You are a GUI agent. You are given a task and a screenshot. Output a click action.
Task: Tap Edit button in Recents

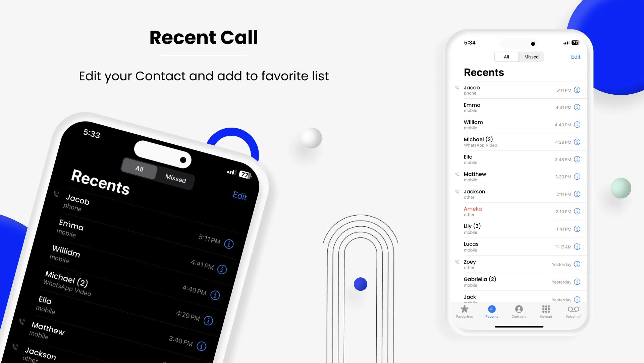[576, 57]
